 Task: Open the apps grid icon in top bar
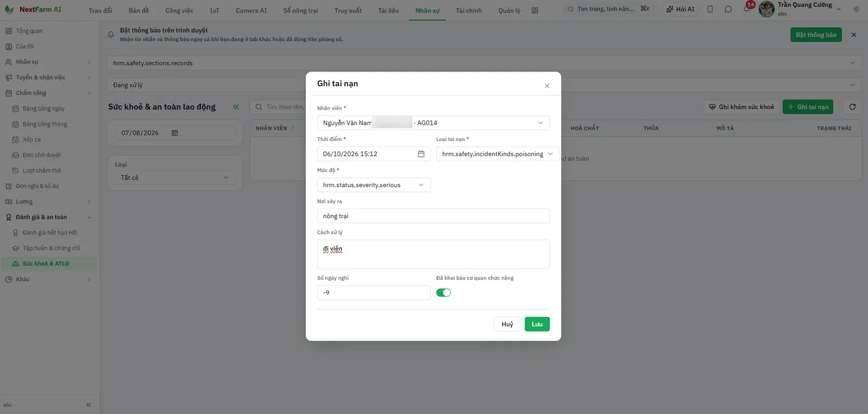[x=535, y=10]
